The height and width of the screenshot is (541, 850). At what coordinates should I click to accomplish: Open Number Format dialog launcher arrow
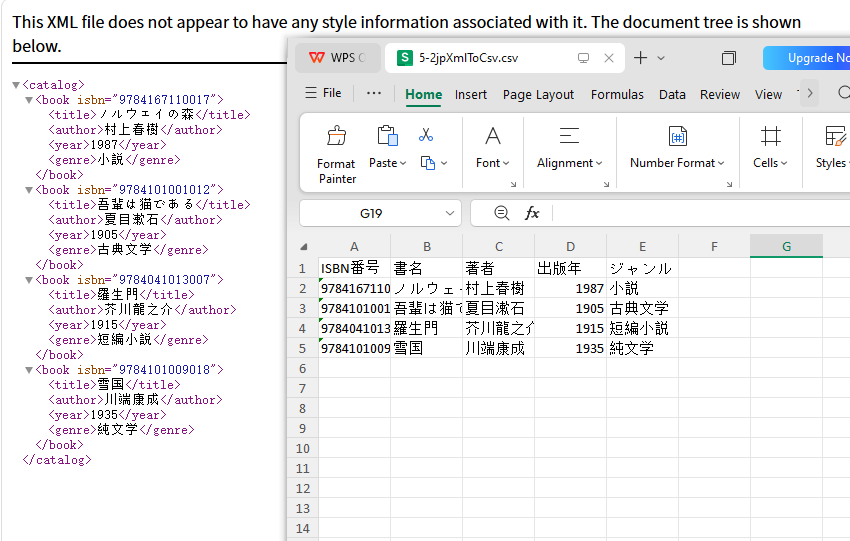click(x=729, y=184)
